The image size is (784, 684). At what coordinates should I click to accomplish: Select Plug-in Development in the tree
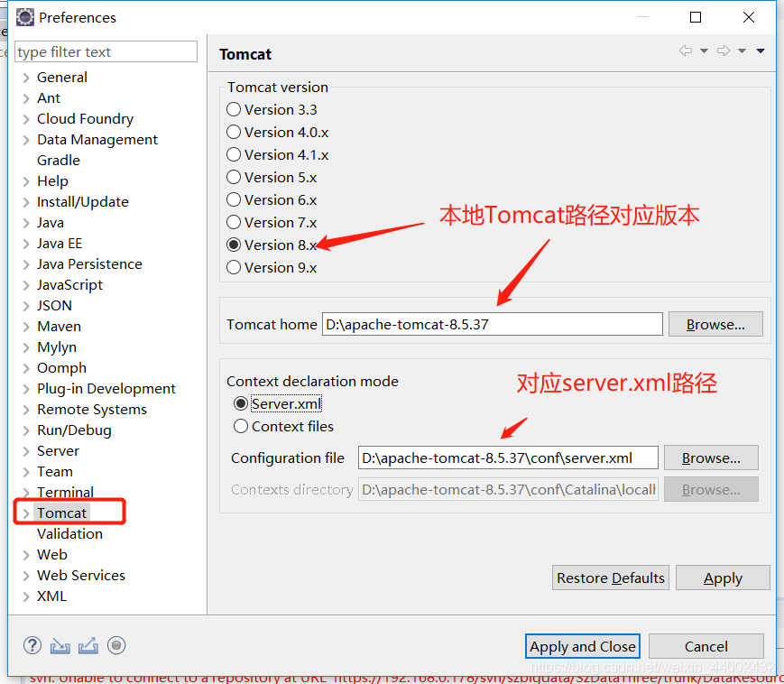(106, 389)
